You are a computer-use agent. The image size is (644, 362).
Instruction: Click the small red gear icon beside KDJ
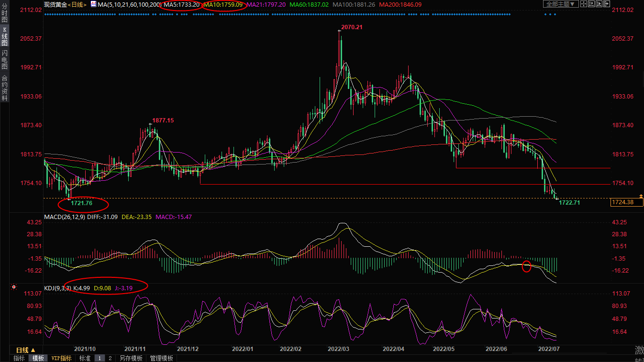pos(13,287)
